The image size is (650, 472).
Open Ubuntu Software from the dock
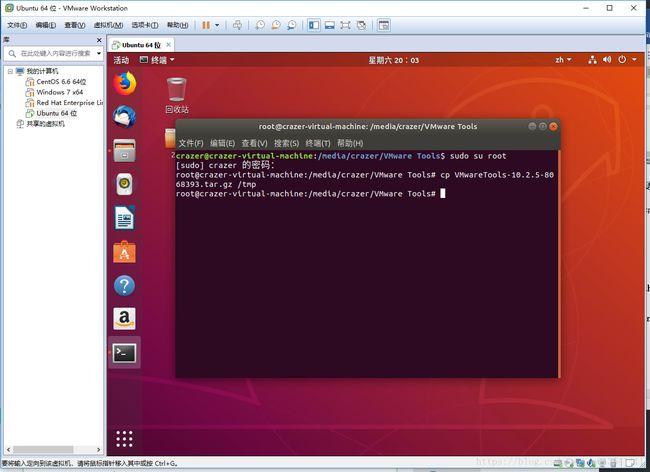pos(124,252)
